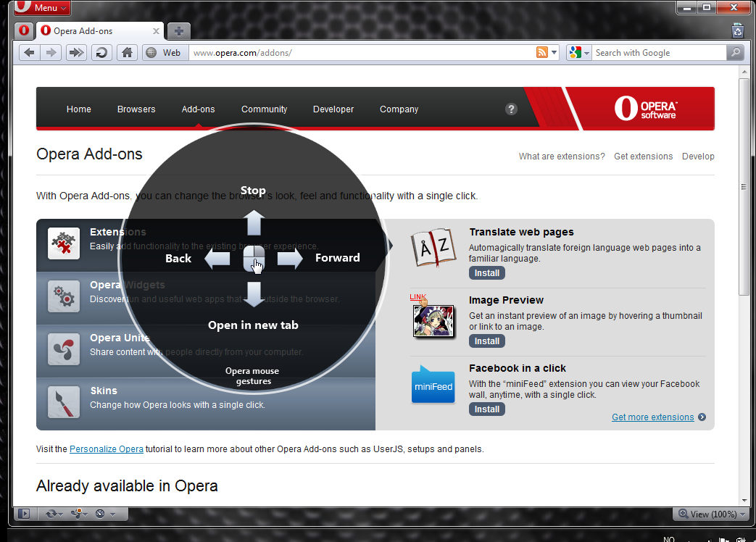Select the "Skins" add-on category title
The height and width of the screenshot is (542, 756).
coord(104,391)
